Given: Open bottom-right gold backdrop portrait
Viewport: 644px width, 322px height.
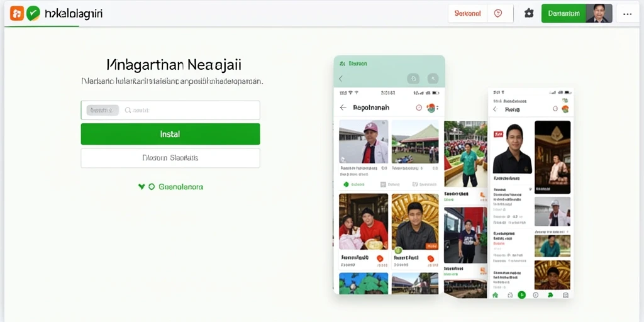Looking at the screenshot, I should pos(552,275).
